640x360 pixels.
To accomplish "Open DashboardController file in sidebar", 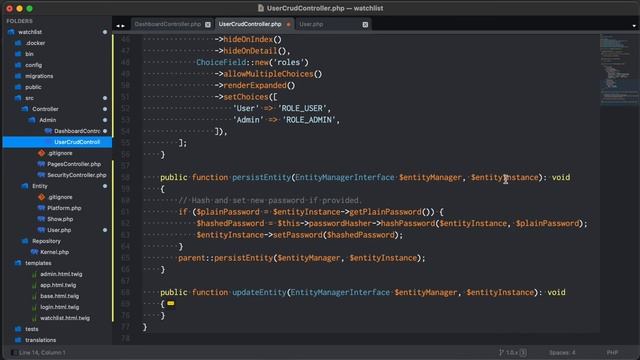I will tap(77, 131).
